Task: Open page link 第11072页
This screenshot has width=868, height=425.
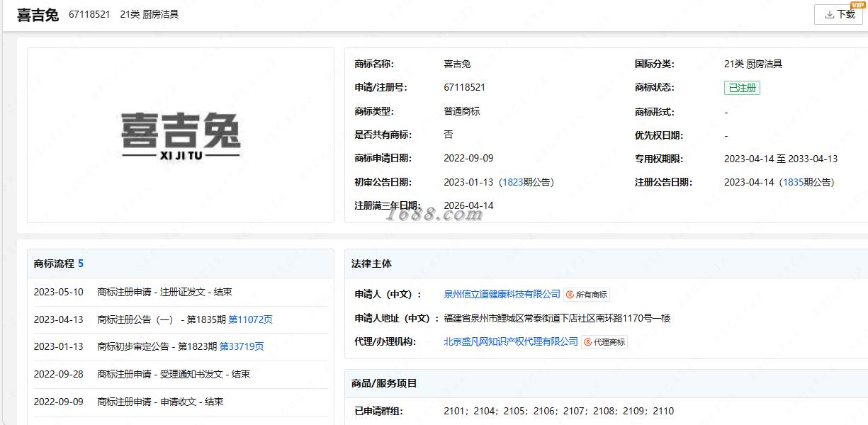Action: tap(250, 319)
